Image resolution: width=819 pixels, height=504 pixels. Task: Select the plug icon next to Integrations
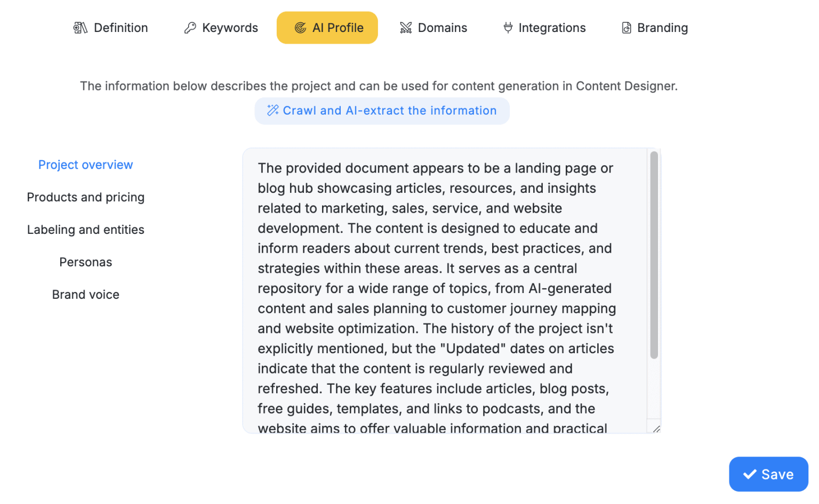pyautogui.click(x=508, y=27)
